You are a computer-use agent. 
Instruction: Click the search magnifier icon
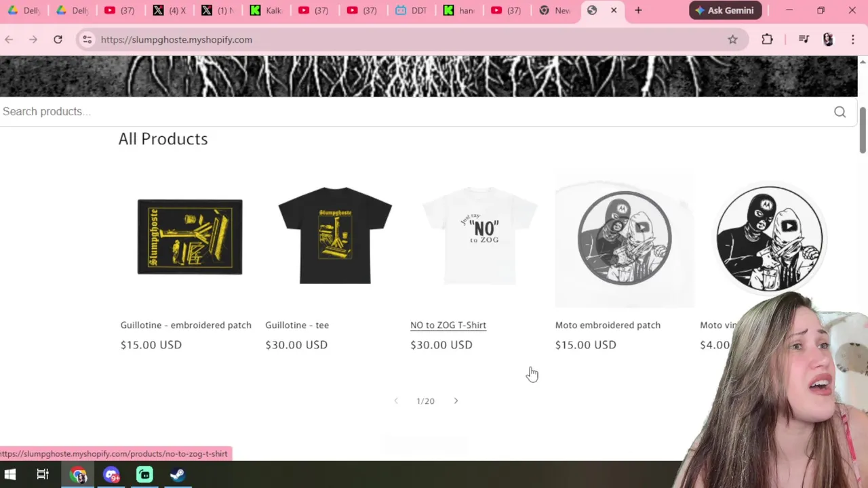(x=840, y=112)
